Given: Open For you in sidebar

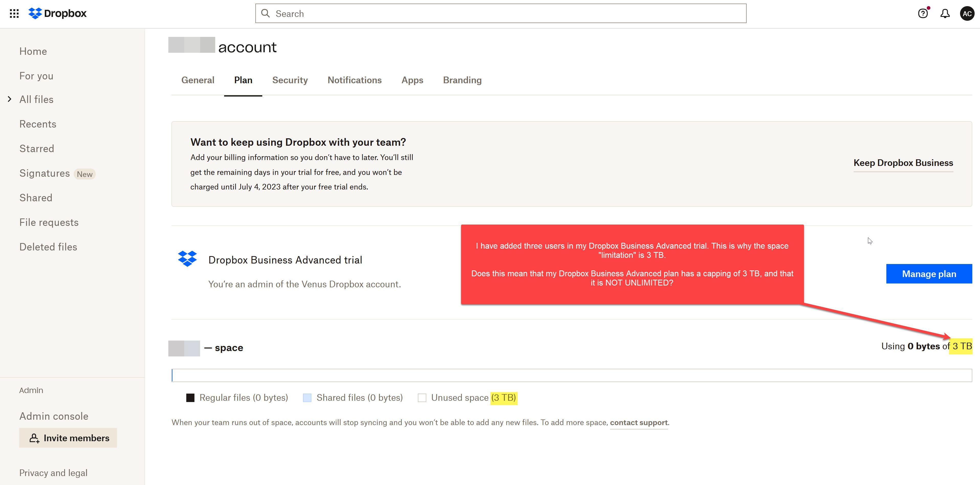Looking at the screenshot, I should point(36,76).
